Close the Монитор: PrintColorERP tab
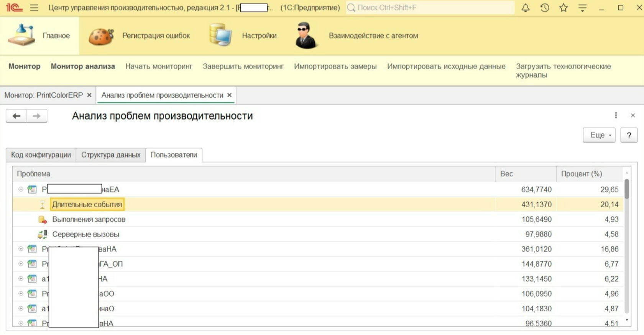 (x=89, y=95)
